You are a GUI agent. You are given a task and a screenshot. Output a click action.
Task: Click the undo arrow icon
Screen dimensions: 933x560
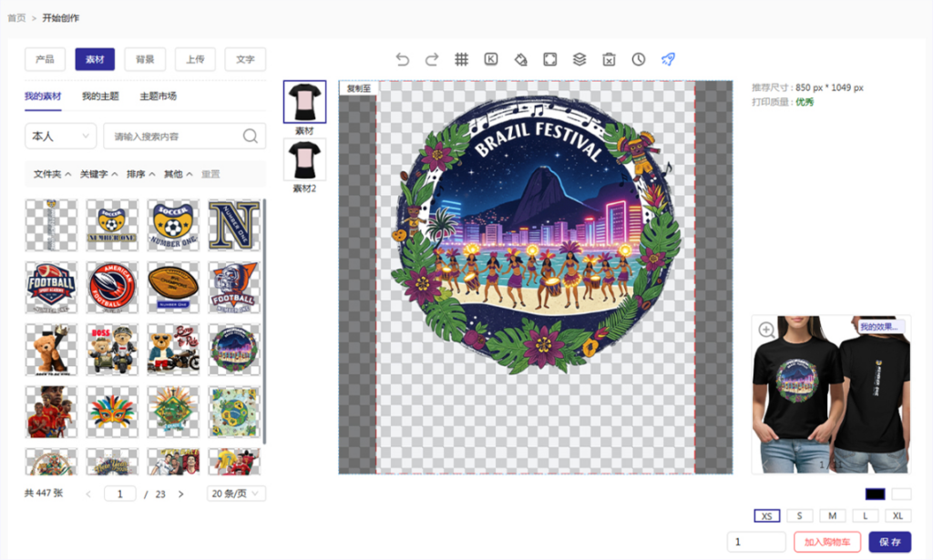(403, 59)
